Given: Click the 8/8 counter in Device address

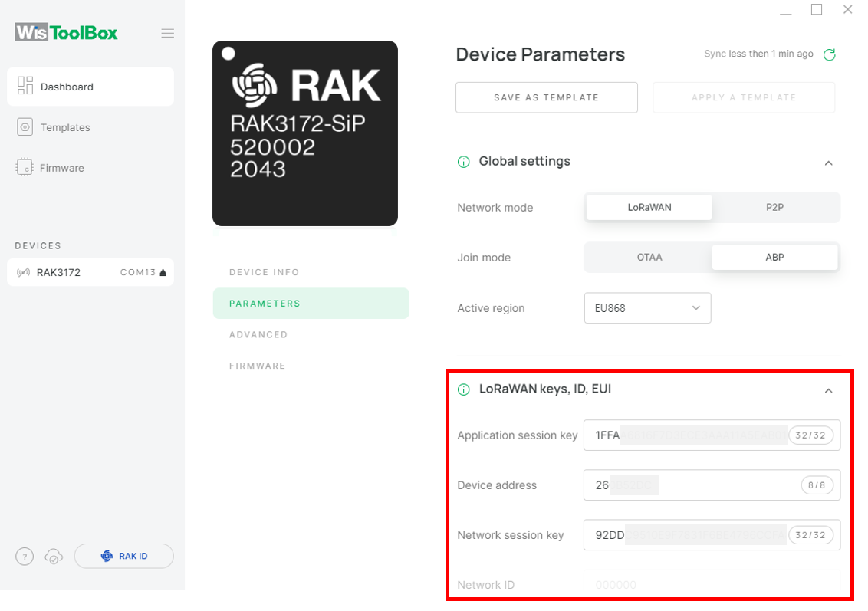Looking at the screenshot, I should point(817,485).
